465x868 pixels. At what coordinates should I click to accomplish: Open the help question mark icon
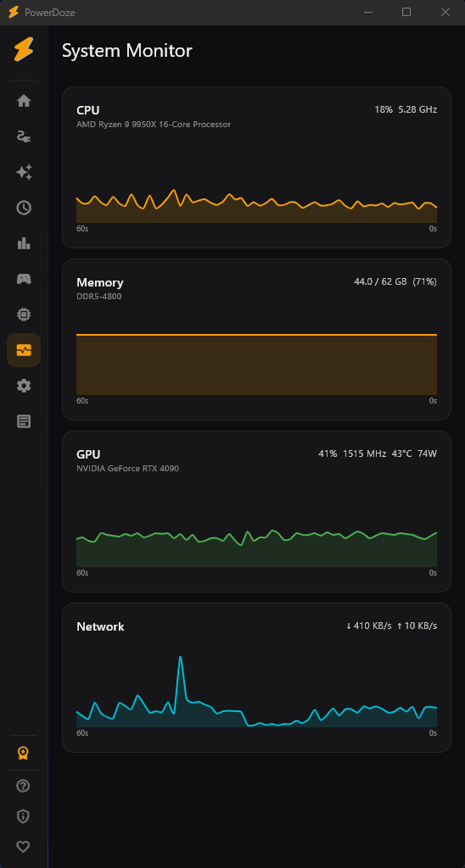pos(23,786)
